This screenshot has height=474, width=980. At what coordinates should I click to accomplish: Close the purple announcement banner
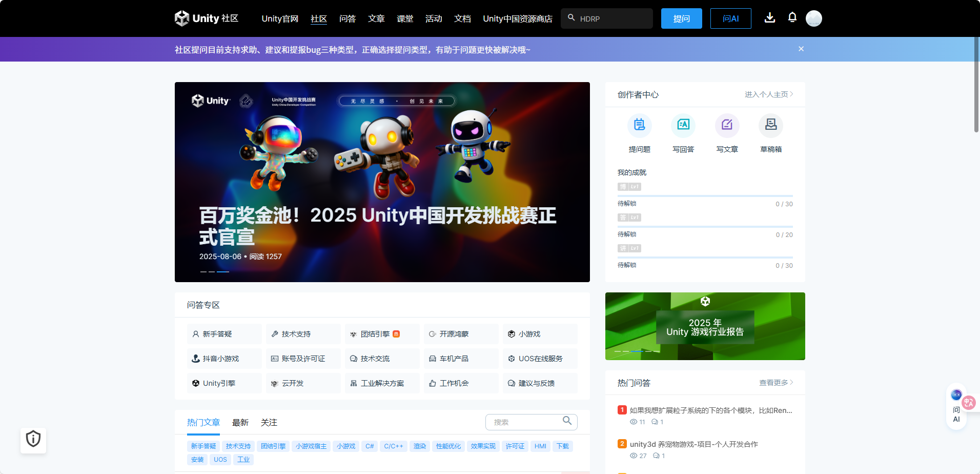[x=801, y=49]
